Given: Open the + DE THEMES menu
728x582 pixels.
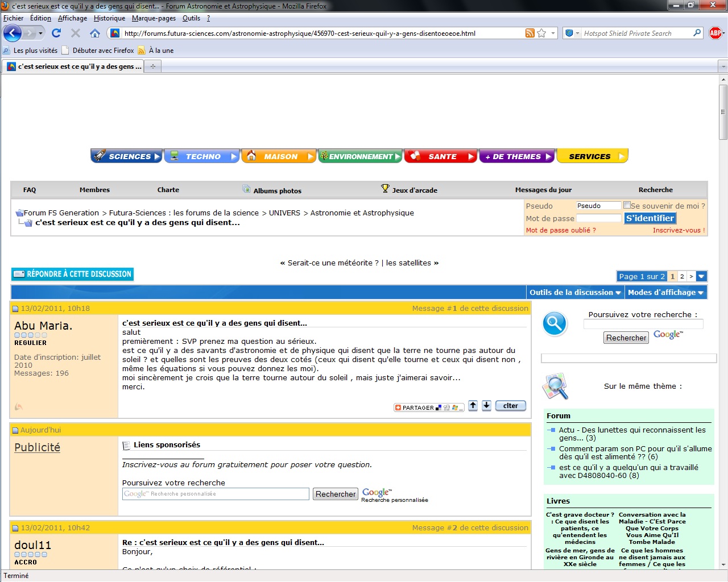Looking at the screenshot, I should 516,156.
